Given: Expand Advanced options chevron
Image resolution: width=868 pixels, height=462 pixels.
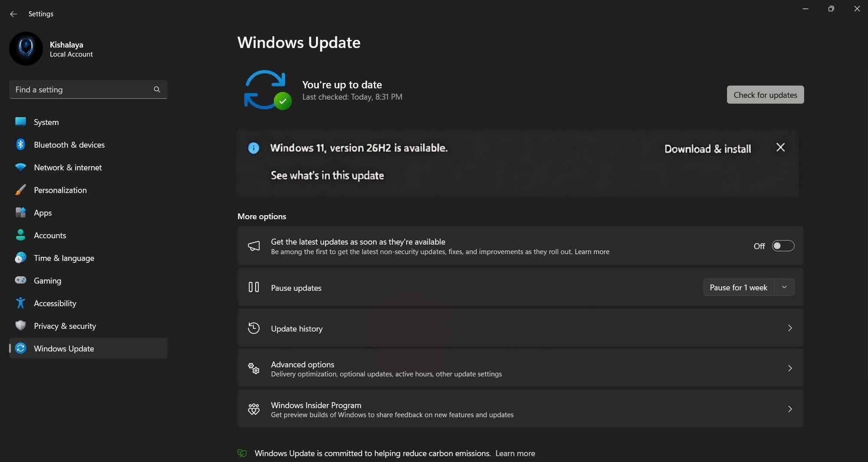Looking at the screenshot, I should (x=790, y=368).
